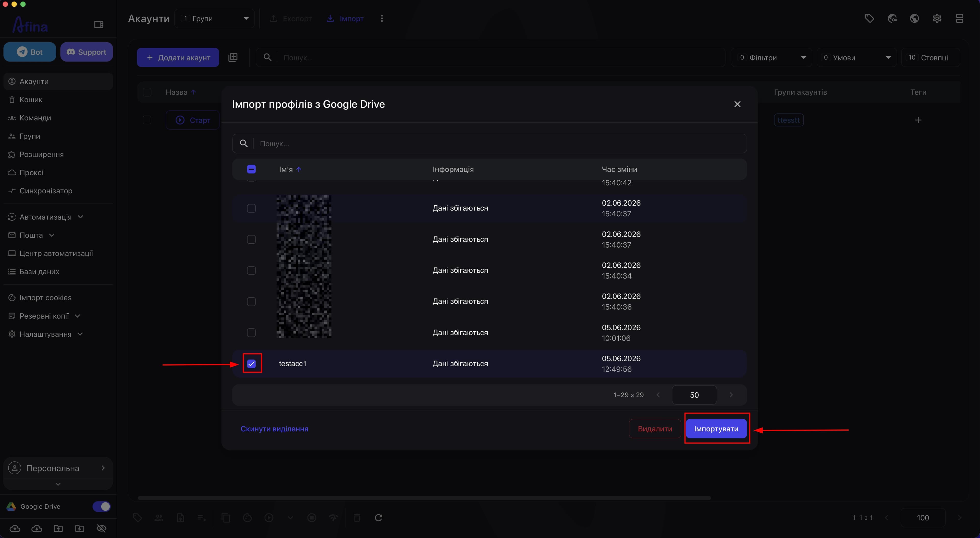The height and width of the screenshot is (538, 980).
Task: Sort by Ім'я column header
Action: click(x=290, y=169)
